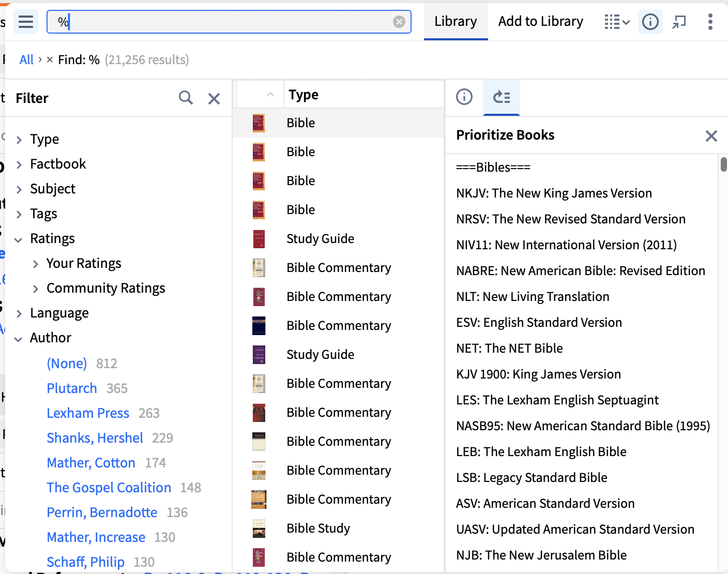Select NASB95: New American Standard Bible (1995)
Image resolution: width=728 pixels, height=574 pixels.
(x=583, y=426)
